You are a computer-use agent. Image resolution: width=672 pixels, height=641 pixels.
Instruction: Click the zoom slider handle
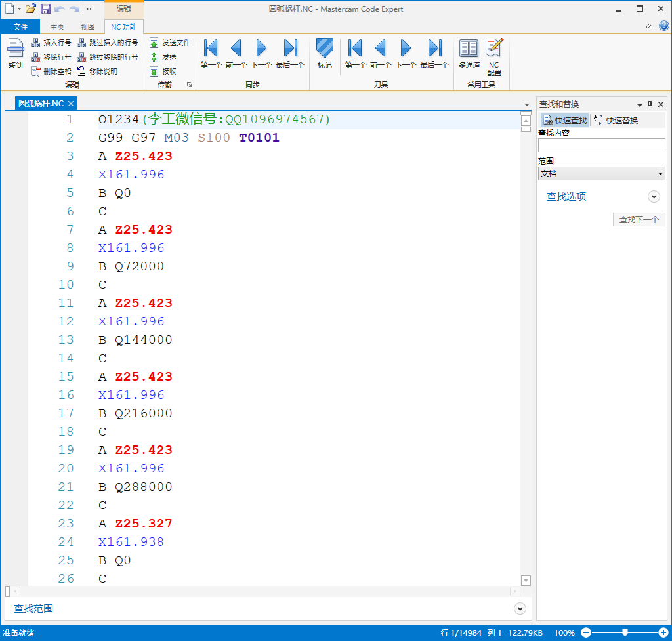point(625,632)
